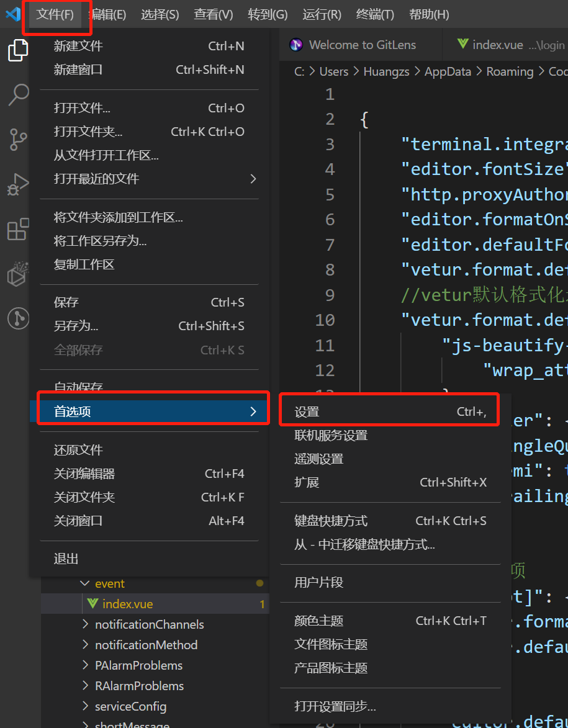Open the 终端(T) menu
The height and width of the screenshot is (728, 568).
click(375, 14)
